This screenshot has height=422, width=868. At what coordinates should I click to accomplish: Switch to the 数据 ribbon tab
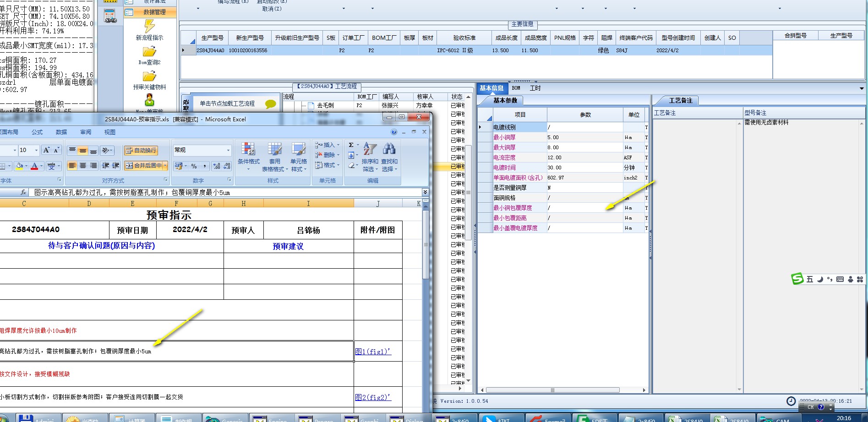[x=61, y=132]
